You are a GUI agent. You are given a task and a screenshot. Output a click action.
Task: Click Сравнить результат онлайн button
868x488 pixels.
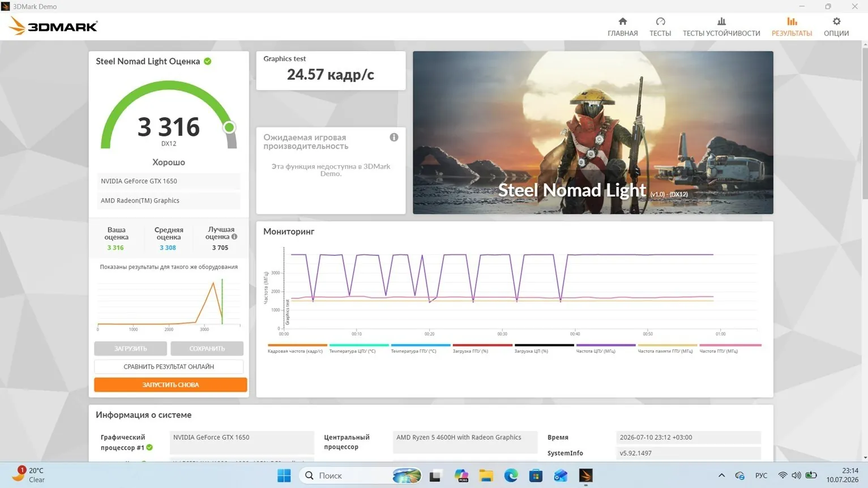pos(169,367)
